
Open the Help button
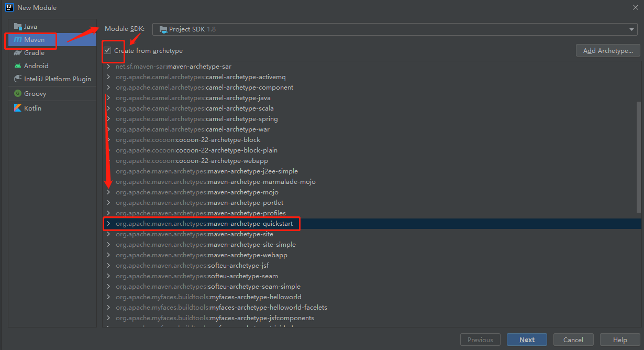pos(620,340)
